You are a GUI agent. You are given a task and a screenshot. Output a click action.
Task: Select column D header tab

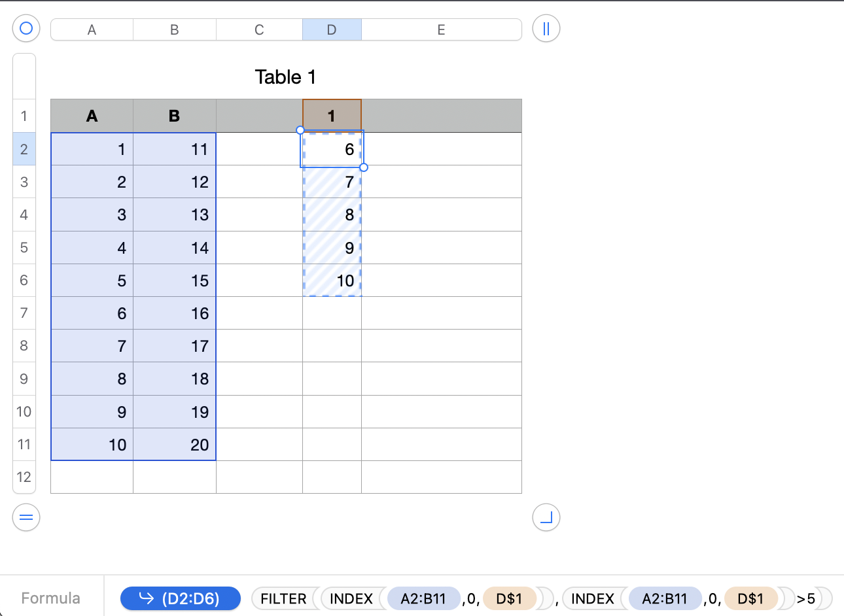[x=332, y=29]
